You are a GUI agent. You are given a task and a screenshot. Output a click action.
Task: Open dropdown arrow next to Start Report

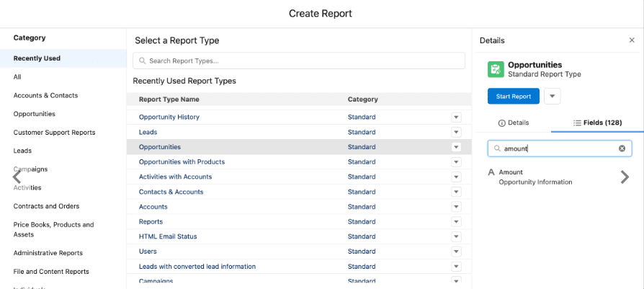pyautogui.click(x=552, y=96)
